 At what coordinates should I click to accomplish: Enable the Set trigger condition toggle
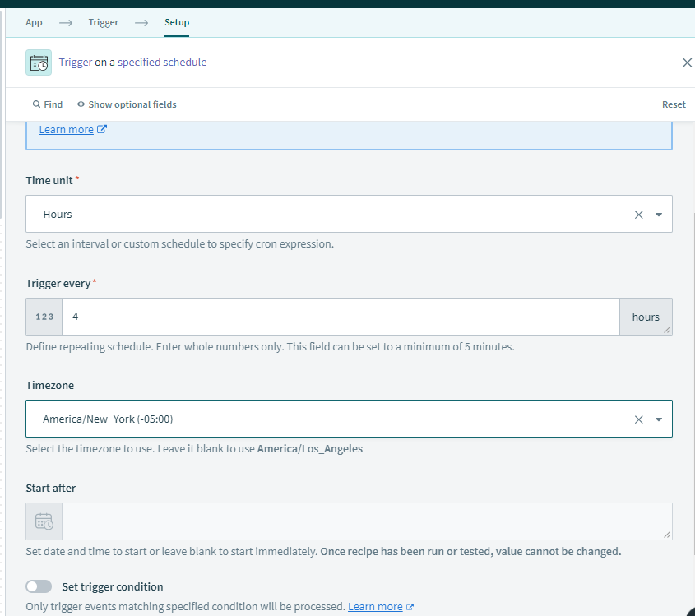pyautogui.click(x=38, y=587)
